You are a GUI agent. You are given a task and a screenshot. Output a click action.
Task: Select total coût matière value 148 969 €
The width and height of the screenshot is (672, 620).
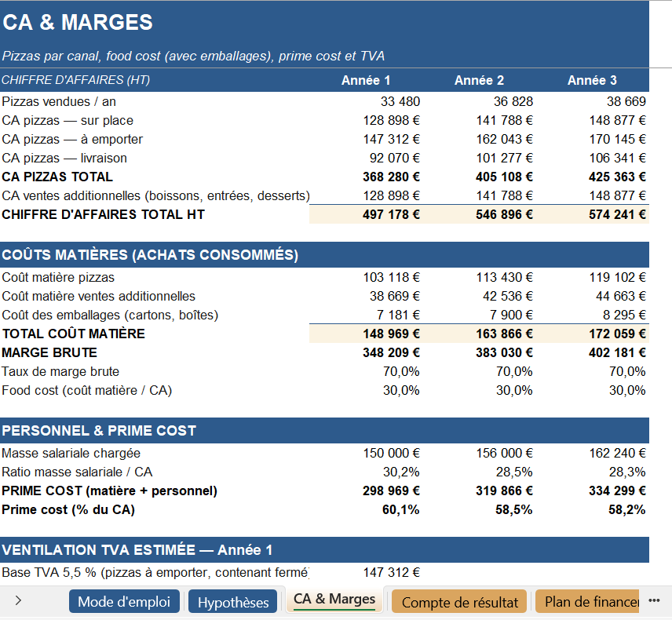tap(391, 334)
